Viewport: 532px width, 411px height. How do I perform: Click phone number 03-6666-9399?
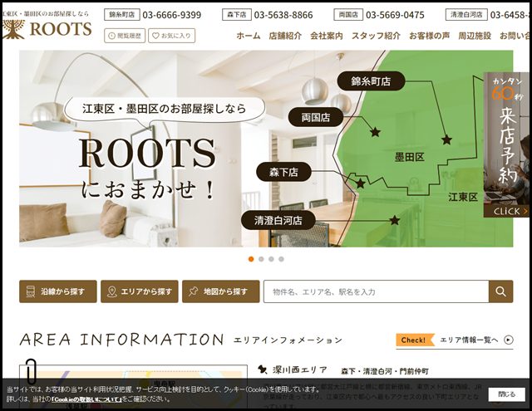point(172,15)
